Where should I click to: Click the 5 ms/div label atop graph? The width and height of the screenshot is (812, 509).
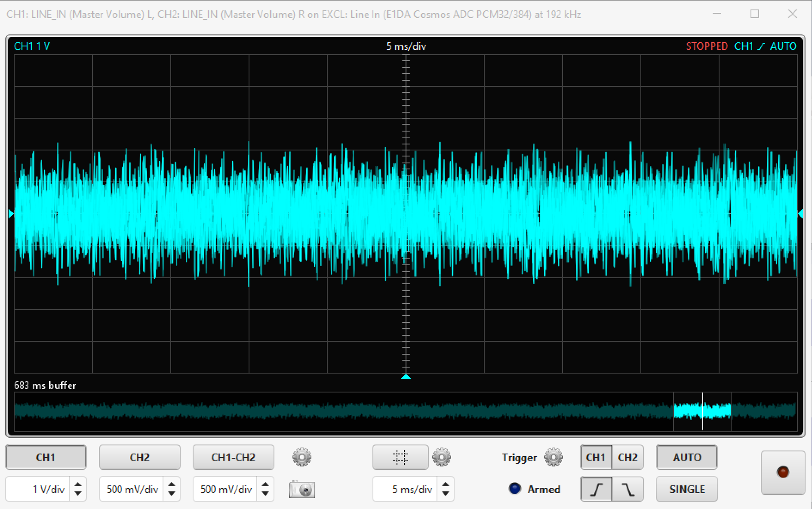pyautogui.click(x=406, y=46)
